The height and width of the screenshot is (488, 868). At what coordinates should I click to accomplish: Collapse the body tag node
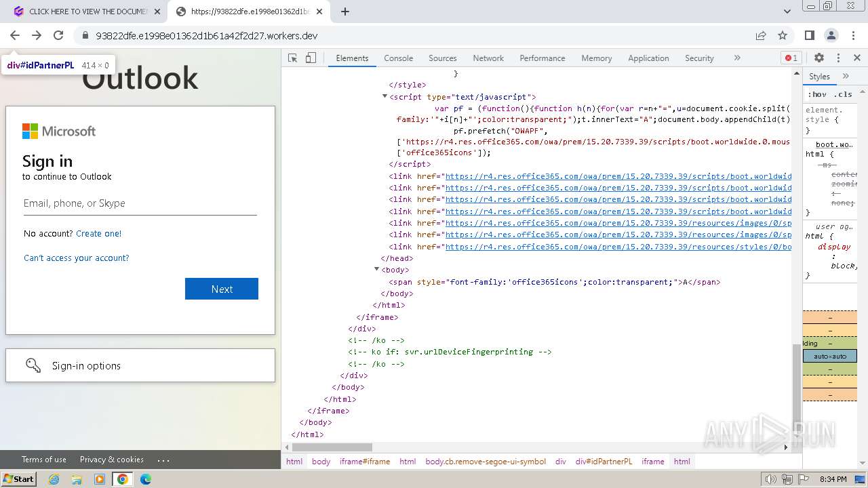tap(376, 270)
